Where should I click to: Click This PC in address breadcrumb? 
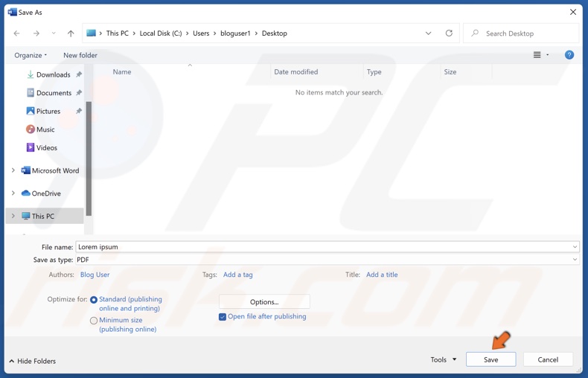pos(118,33)
